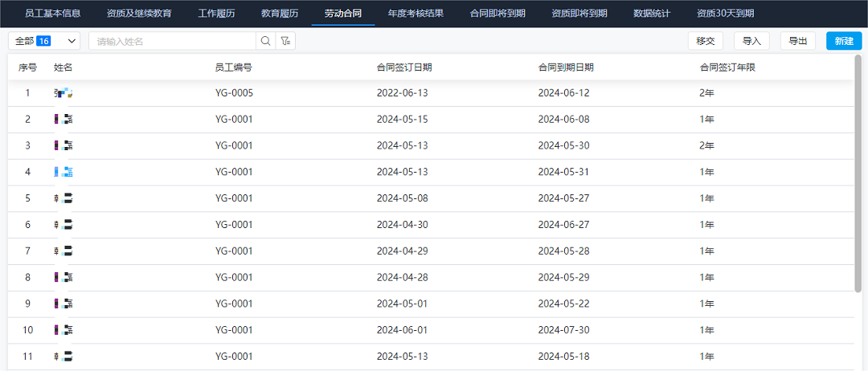Click sign date 2024-04-29
The image size is (868, 371).
403,251
